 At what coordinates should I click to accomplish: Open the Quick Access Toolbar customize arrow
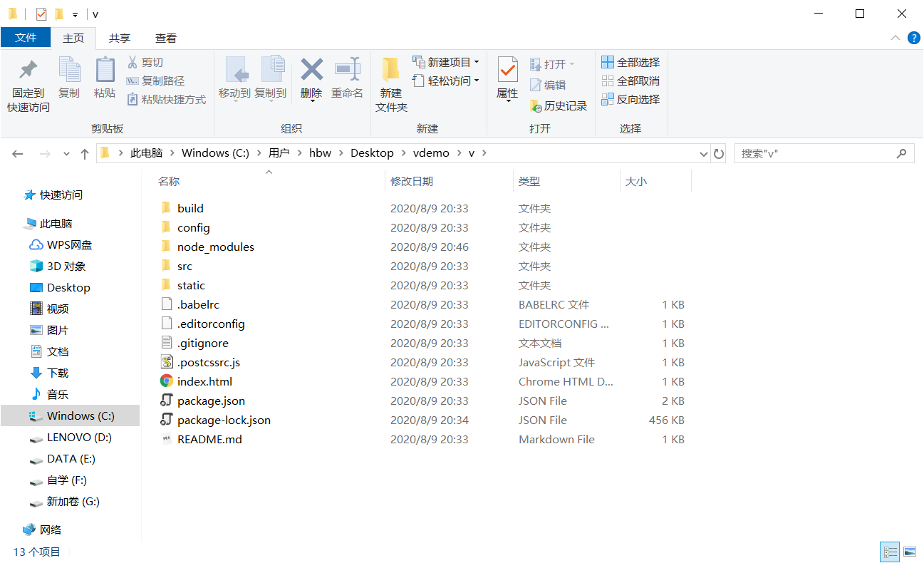[75, 14]
